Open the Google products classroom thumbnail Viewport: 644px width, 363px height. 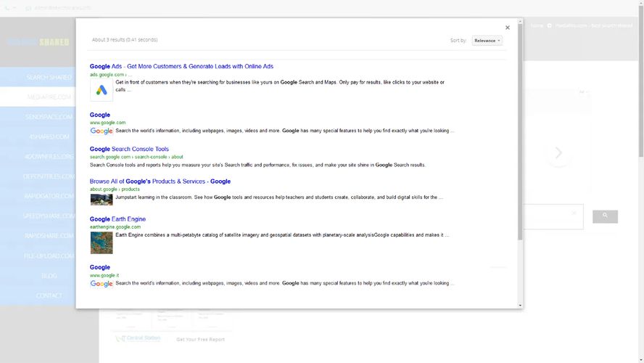pos(102,198)
